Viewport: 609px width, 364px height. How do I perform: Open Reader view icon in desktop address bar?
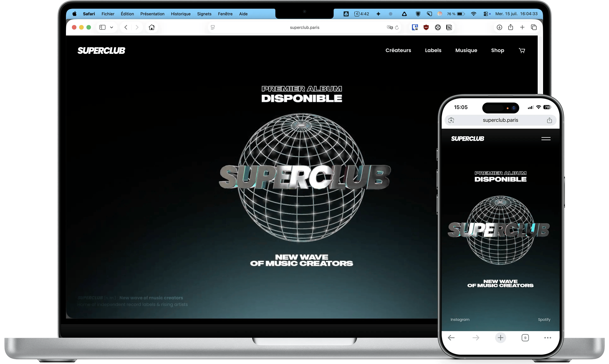[x=213, y=27]
